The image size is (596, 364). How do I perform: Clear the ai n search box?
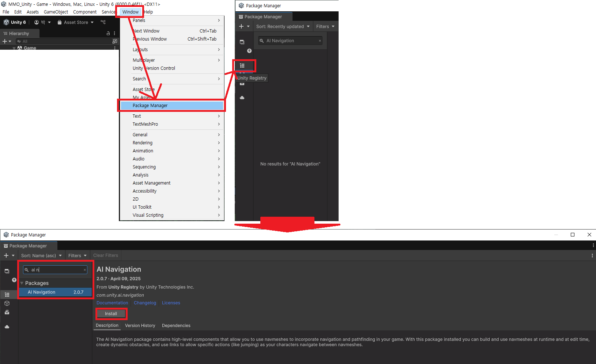click(85, 270)
